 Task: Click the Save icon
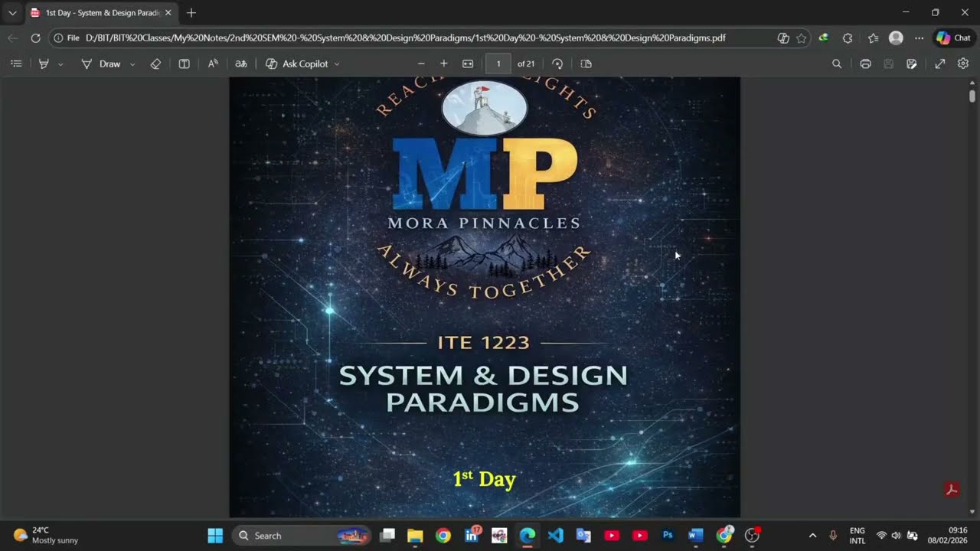(x=888, y=64)
